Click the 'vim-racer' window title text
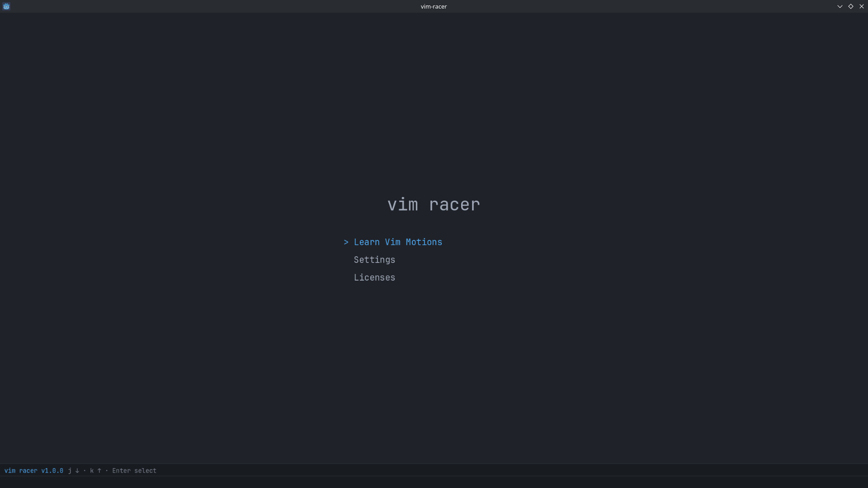This screenshot has width=868, height=488. click(x=434, y=6)
